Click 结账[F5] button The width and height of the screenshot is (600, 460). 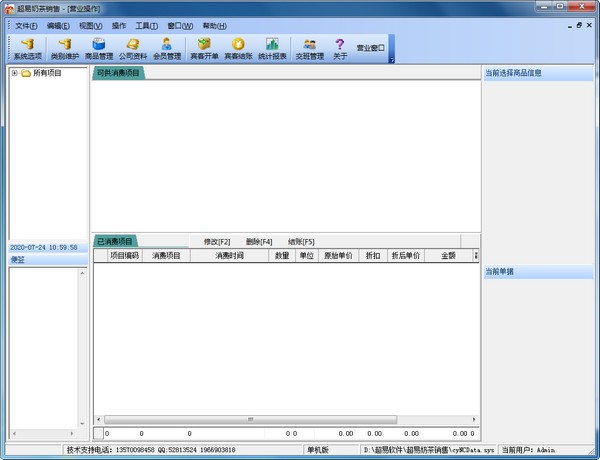coord(301,242)
